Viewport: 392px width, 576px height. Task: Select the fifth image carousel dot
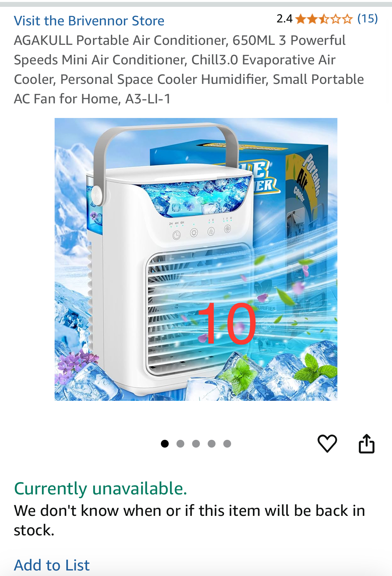(227, 444)
